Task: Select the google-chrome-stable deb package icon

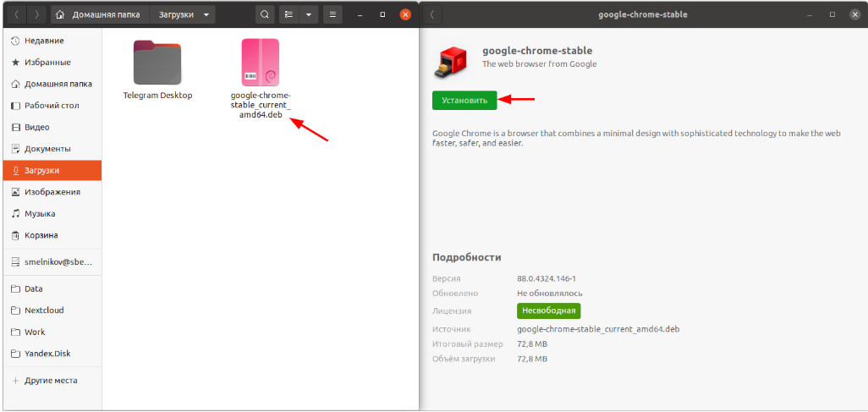Action: [x=261, y=62]
